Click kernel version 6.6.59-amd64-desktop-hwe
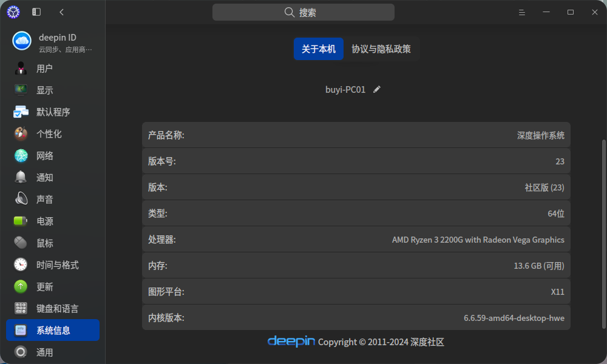 point(514,318)
